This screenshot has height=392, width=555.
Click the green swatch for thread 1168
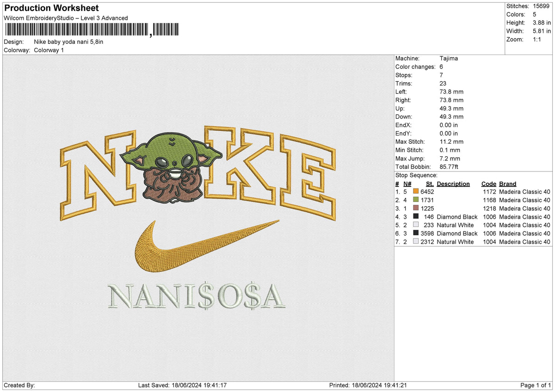tap(416, 200)
